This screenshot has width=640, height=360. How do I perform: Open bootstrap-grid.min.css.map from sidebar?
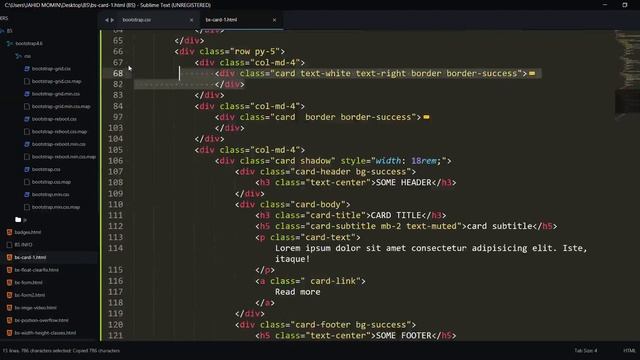pos(61,107)
